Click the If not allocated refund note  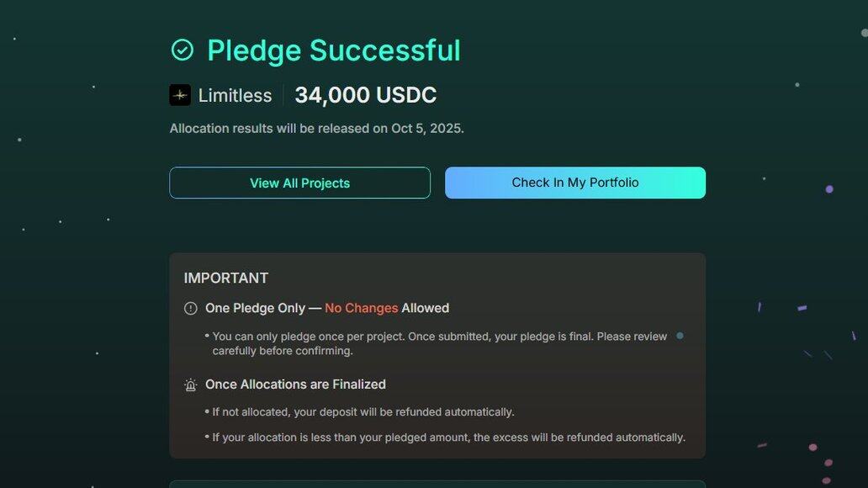363,412
